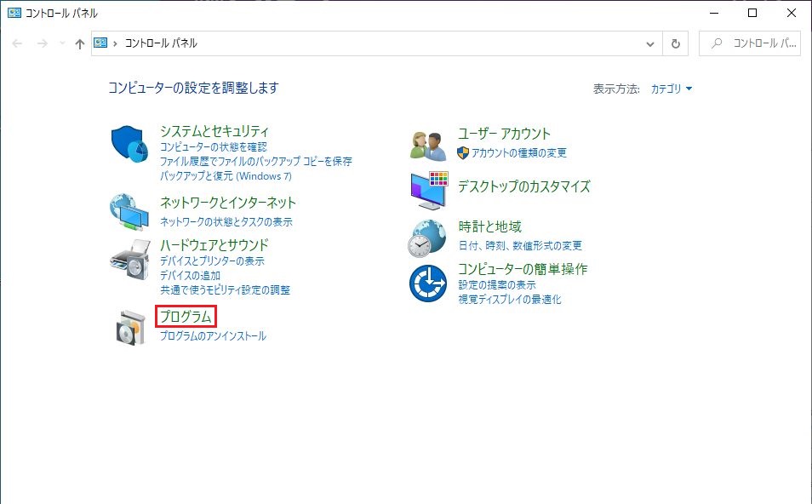Click アカウントの種類の変更 link

pos(519,152)
